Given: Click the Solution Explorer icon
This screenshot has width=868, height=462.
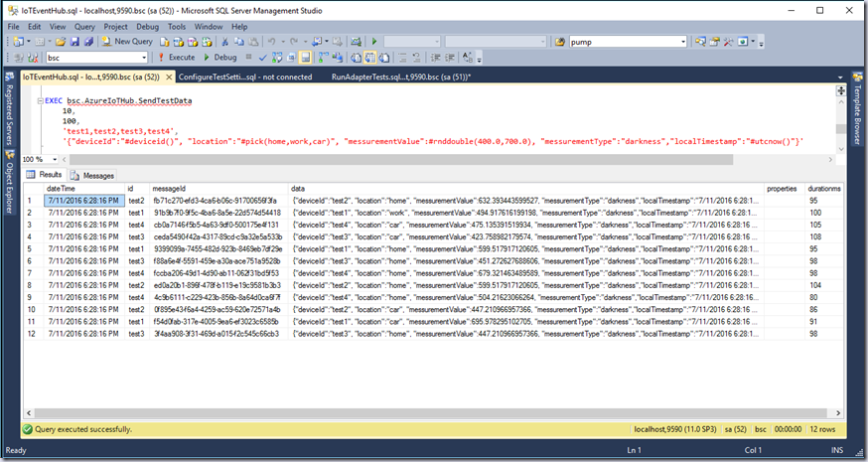Looking at the screenshot, I should click(x=701, y=42).
